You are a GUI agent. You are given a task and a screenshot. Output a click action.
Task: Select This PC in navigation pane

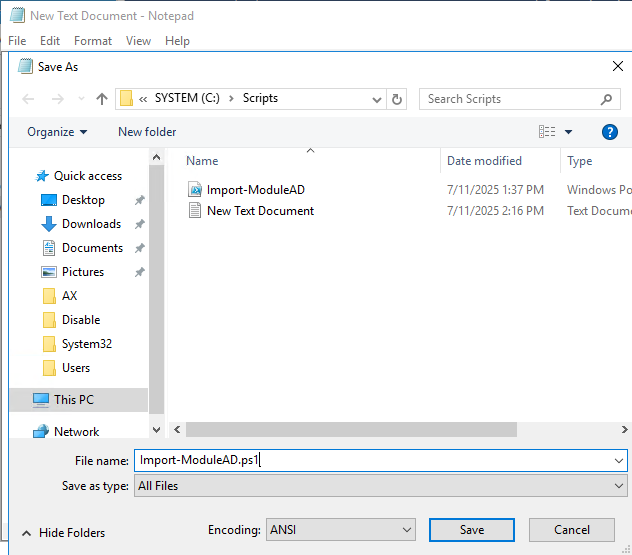coord(79,400)
